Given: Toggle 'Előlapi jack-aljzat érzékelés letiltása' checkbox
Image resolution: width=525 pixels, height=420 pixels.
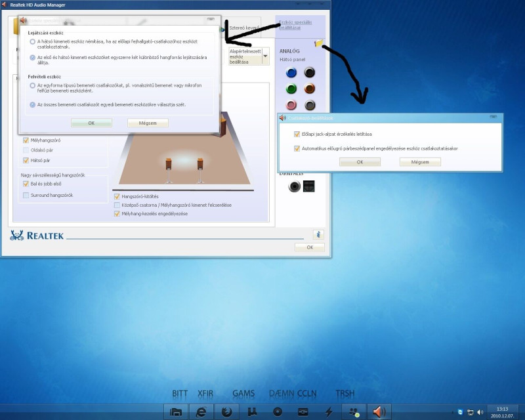Looking at the screenshot, I should coord(297,134).
